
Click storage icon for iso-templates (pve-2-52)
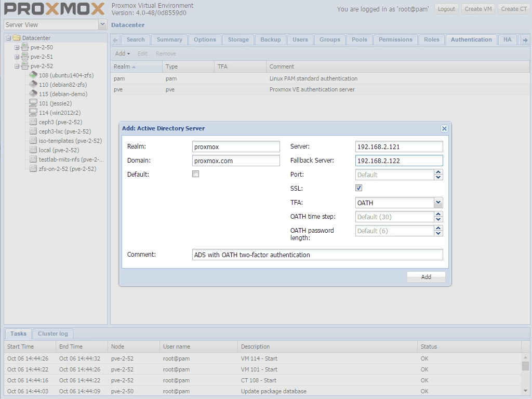tap(33, 140)
